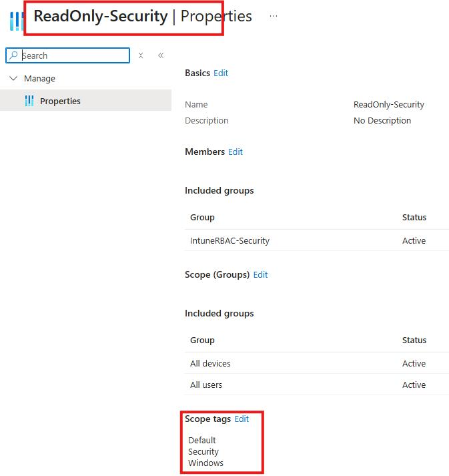Click the role icon beside the page title

16,20
